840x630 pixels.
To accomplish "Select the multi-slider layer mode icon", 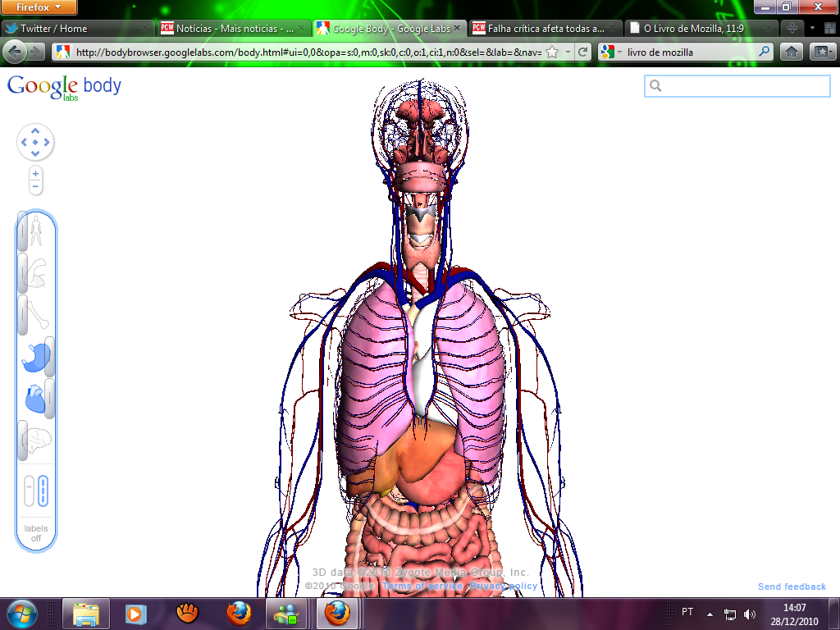I will pos(43,491).
